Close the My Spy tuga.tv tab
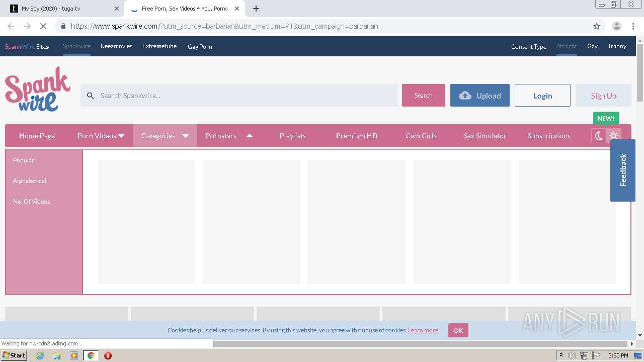 coord(116,9)
